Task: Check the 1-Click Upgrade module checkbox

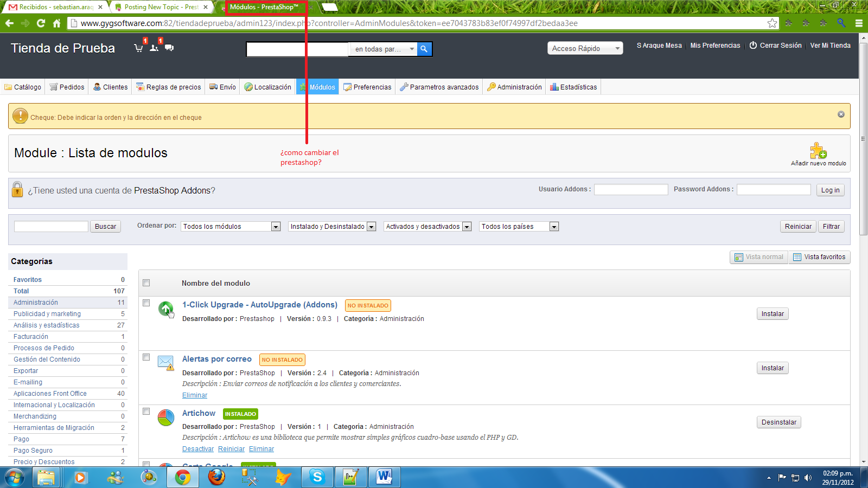Action: (146, 303)
